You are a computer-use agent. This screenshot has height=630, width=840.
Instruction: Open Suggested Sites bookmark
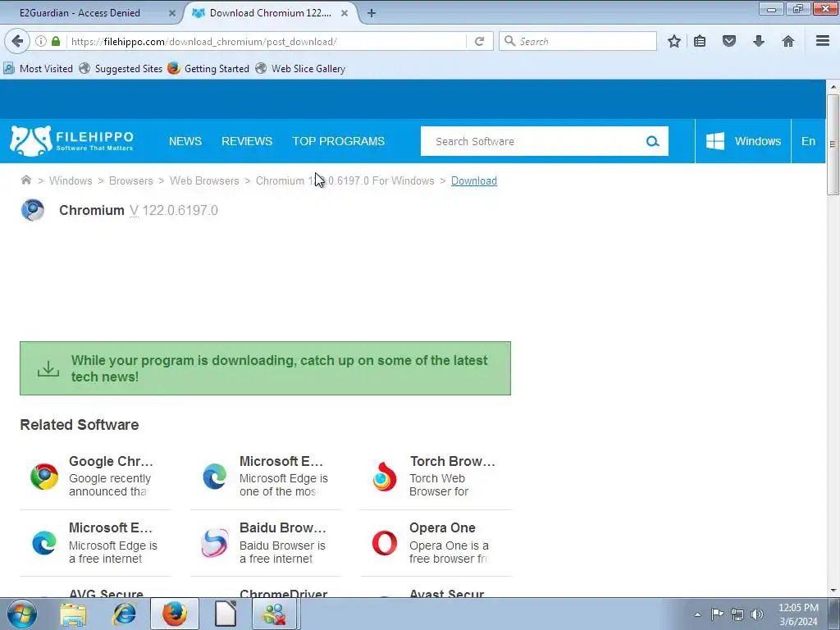click(x=121, y=69)
